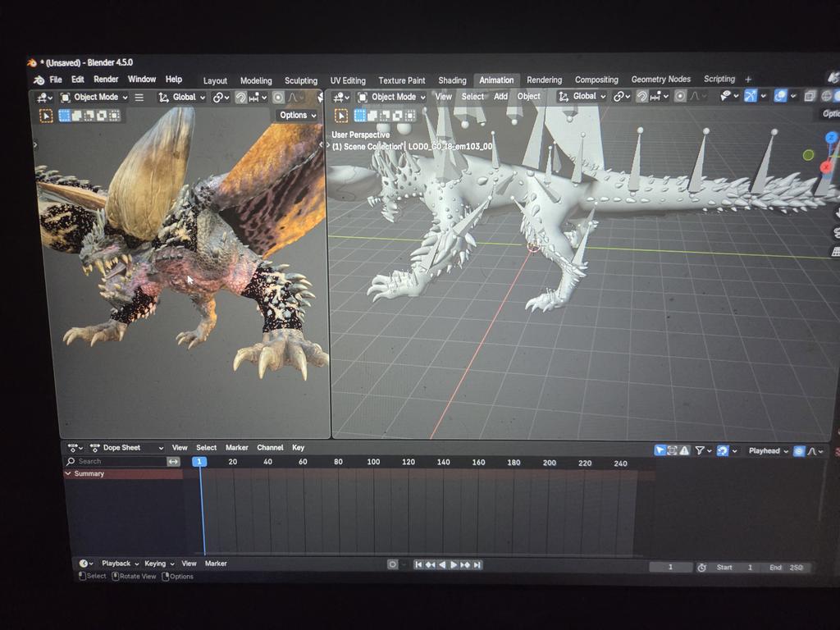Toggle Show Overlays in right viewport
This screenshot has width=840, height=630.
pos(781,96)
